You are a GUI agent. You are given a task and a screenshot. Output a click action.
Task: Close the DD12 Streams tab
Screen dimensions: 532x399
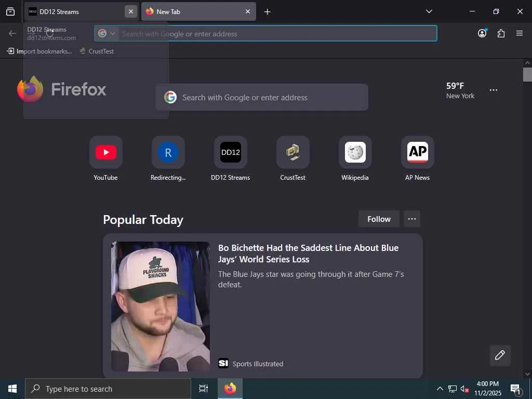[x=130, y=11]
